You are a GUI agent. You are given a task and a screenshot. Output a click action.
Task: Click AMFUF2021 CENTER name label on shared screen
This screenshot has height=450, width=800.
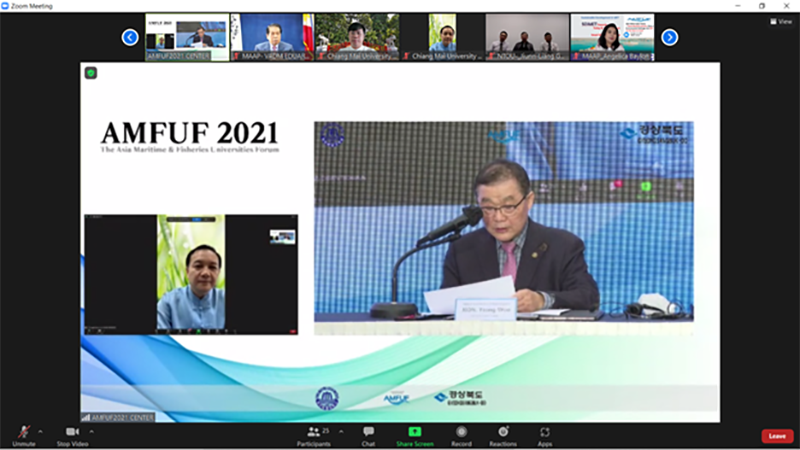[x=118, y=417]
